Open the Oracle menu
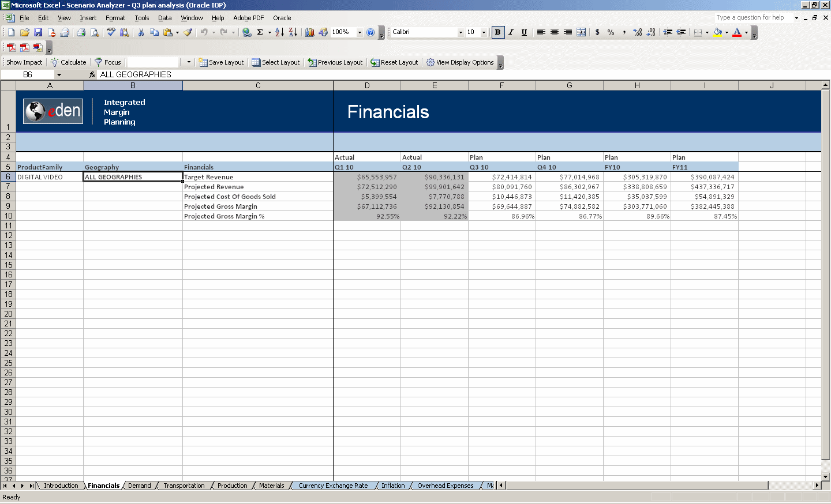The width and height of the screenshot is (831, 504). (282, 18)
